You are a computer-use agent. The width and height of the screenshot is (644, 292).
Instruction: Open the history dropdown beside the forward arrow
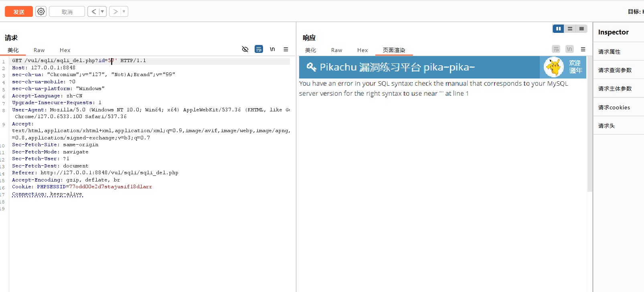(x=124, y=12)
